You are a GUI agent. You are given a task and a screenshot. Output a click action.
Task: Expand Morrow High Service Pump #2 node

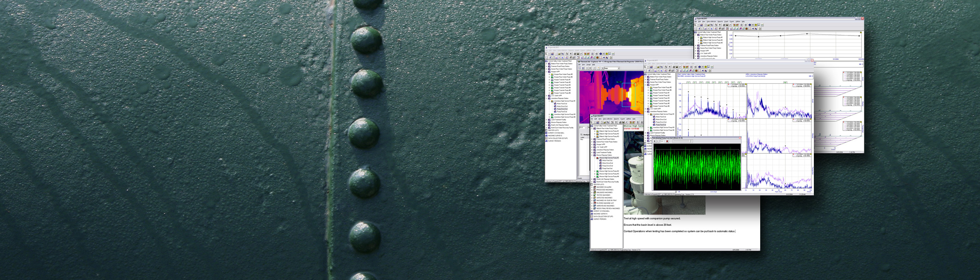click(595, 171)
